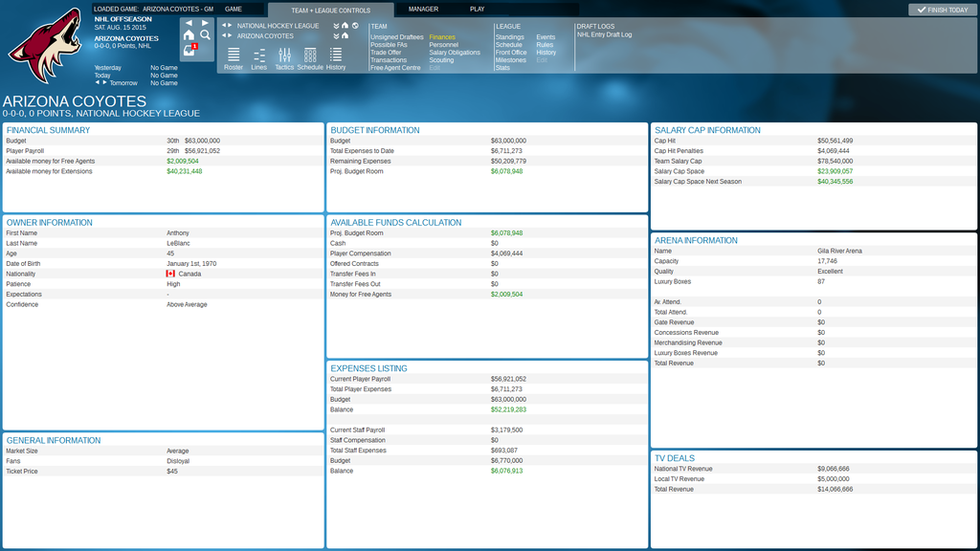The height and width of the screenshot is (551, 980).
Task: Switch to previous team beside Arizona Coyotes selector
Action: [x=224, y=35]
